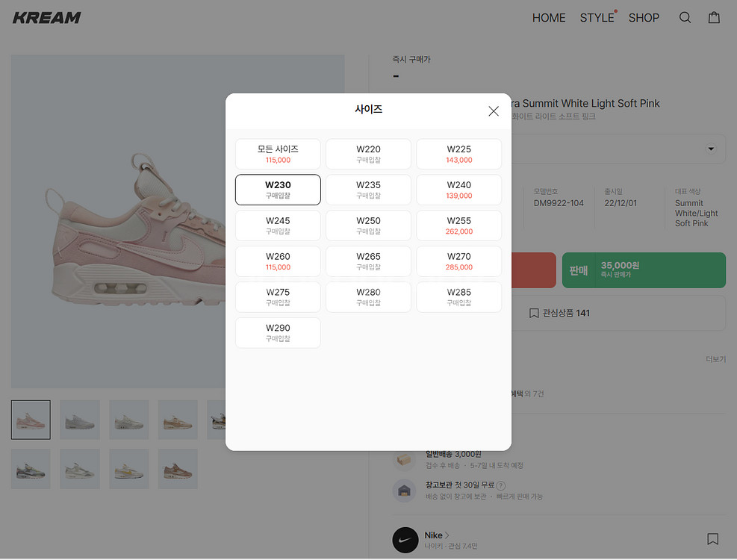Screen dimensions: 737x560
Task: Pick the all sizes option
Action: (x=278, y=154)
